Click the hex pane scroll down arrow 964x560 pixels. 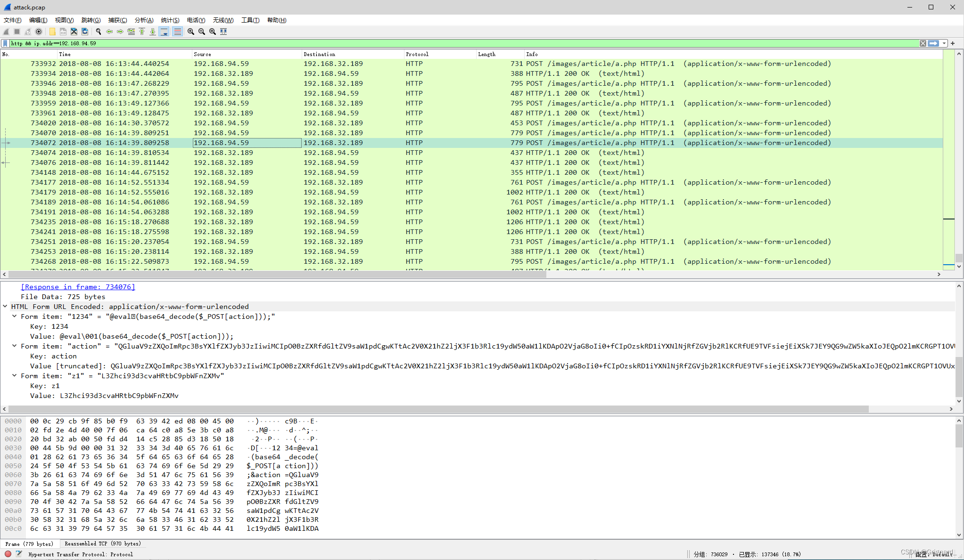tap(959, 535)
